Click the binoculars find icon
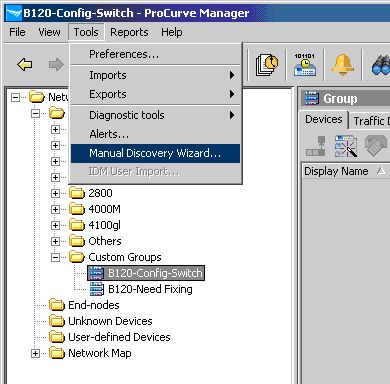The width and height of the screenshot is (390, 384). click(x=381, y=65)
